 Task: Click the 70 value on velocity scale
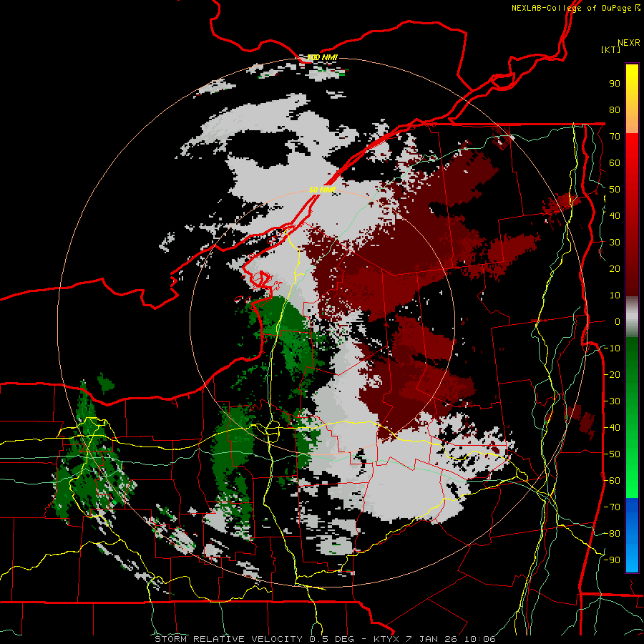tap(615, 137)
